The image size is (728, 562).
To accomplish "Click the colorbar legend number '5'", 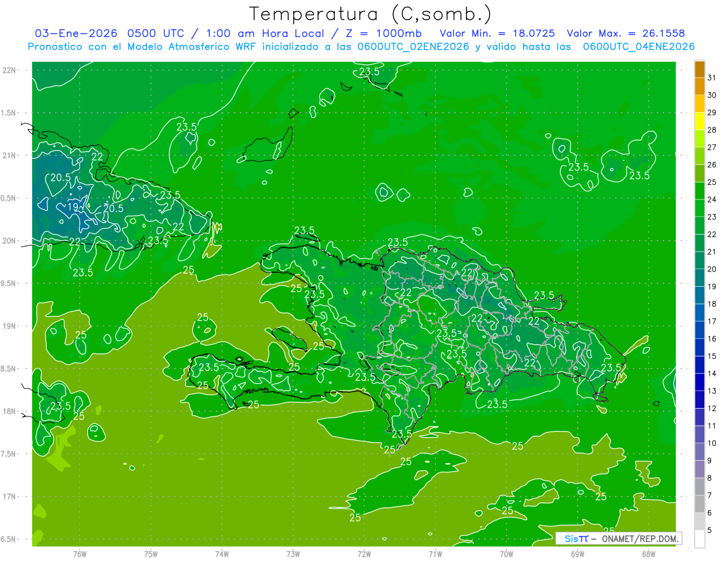I will click(x=710, y=530).
